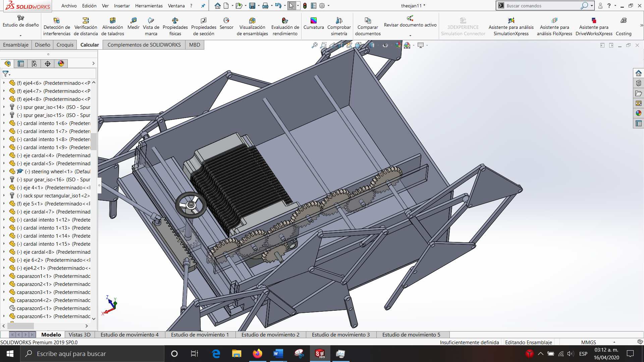The image size is (644, 362).
Task: Save document with the floppy icon
Action: coord(252,6)
